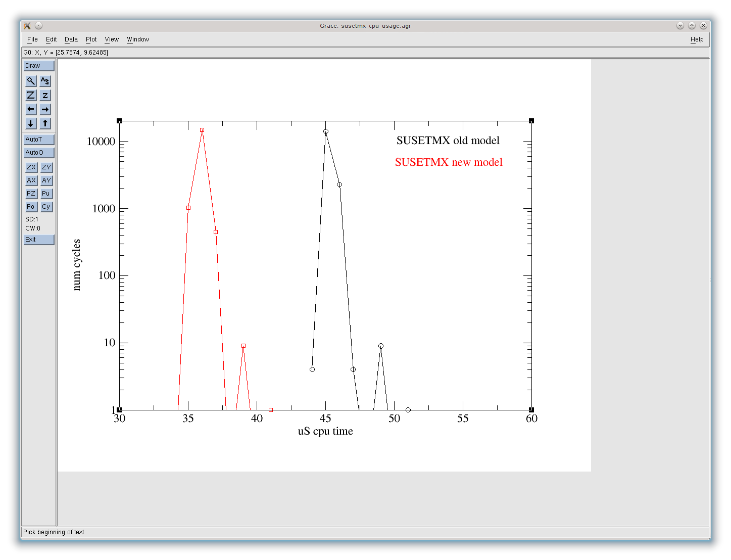Select the 'SUSETMX new model' red text
The height and width of the screenshot is (560, 731).
pyautogui.click(x=449, y=162)
